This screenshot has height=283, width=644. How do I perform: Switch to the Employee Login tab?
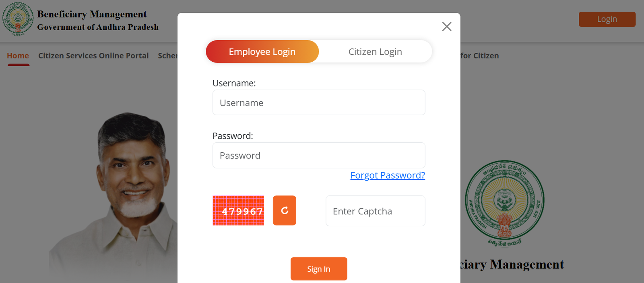[262, 52]
